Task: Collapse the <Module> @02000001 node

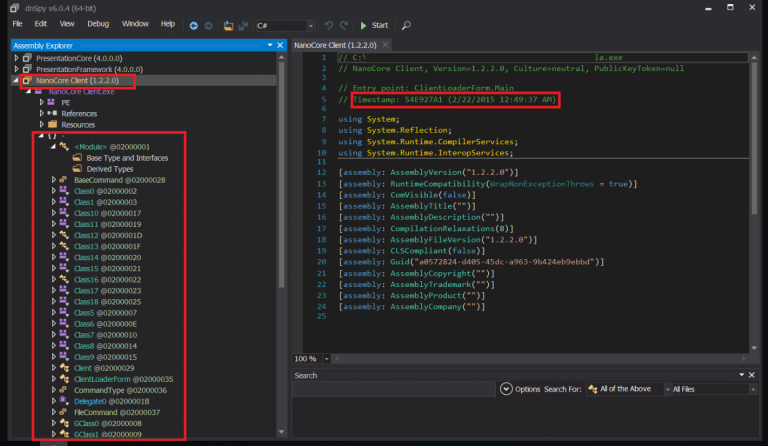Action: coord(53,146)
